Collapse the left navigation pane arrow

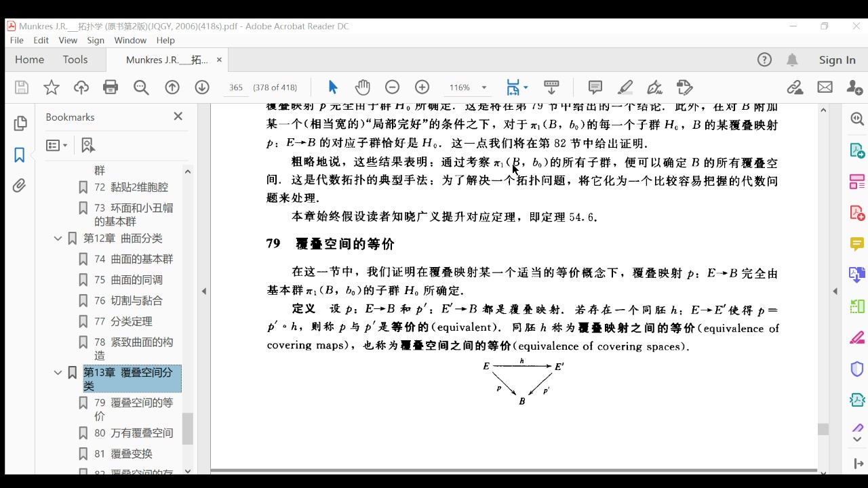coord(204,291)
